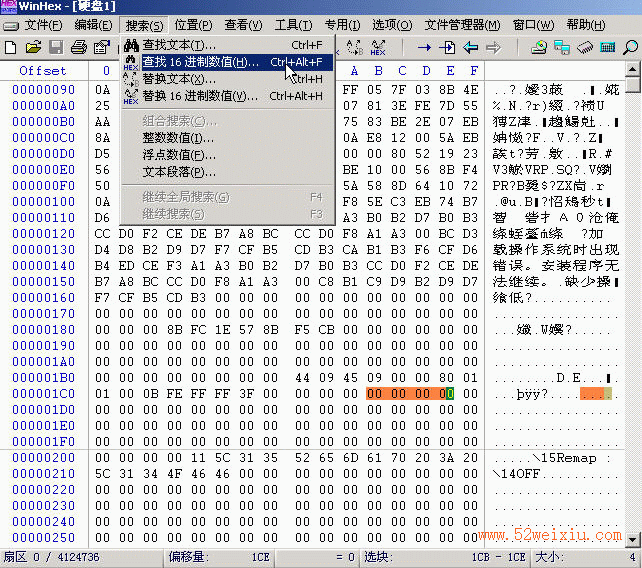
Task: Click the go to offset arrow icon
Action: (424, 48)
